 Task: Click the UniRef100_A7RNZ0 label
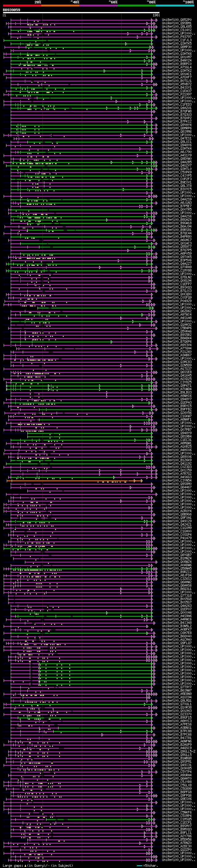(x=177, y=843)
